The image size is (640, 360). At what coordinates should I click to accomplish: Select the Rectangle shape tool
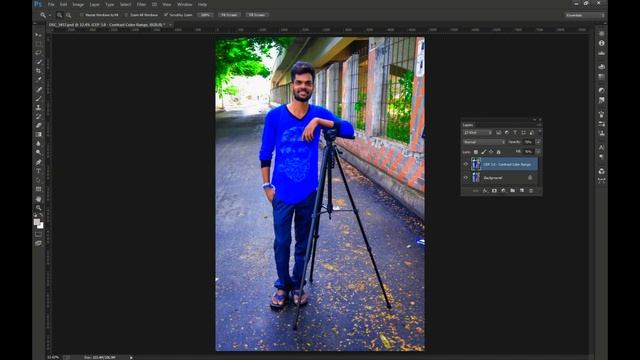(x=38, y=189)
